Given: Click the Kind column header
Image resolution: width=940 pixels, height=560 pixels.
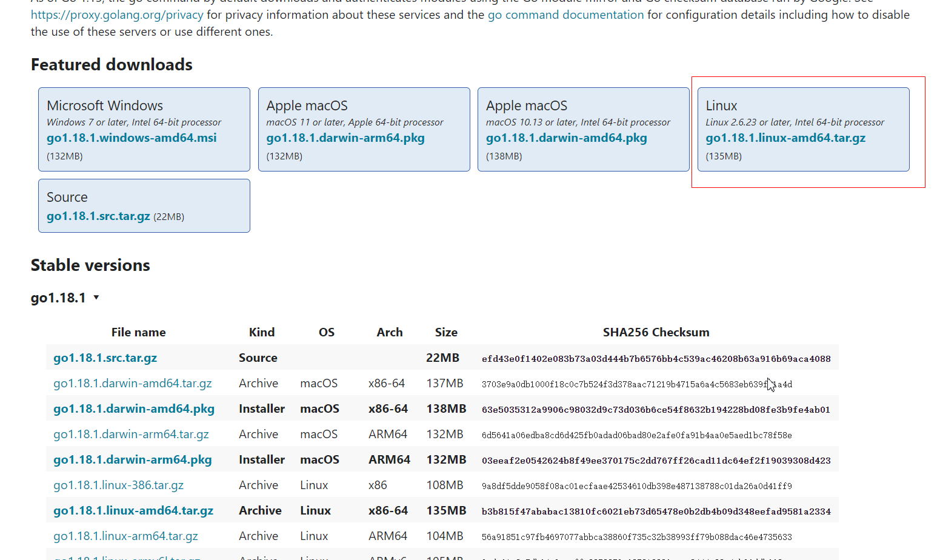Looking at the screenshot, I should tap(262, 332).
